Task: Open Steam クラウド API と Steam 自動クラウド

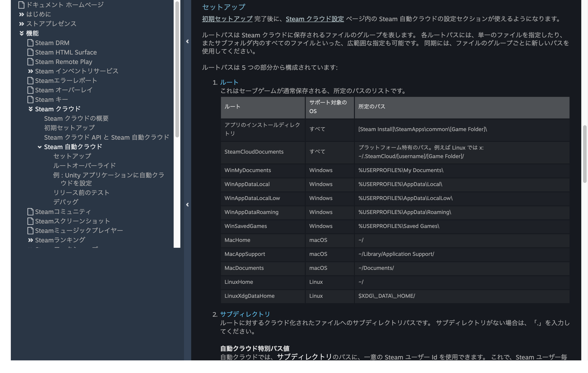Action: tap(107, 138)
